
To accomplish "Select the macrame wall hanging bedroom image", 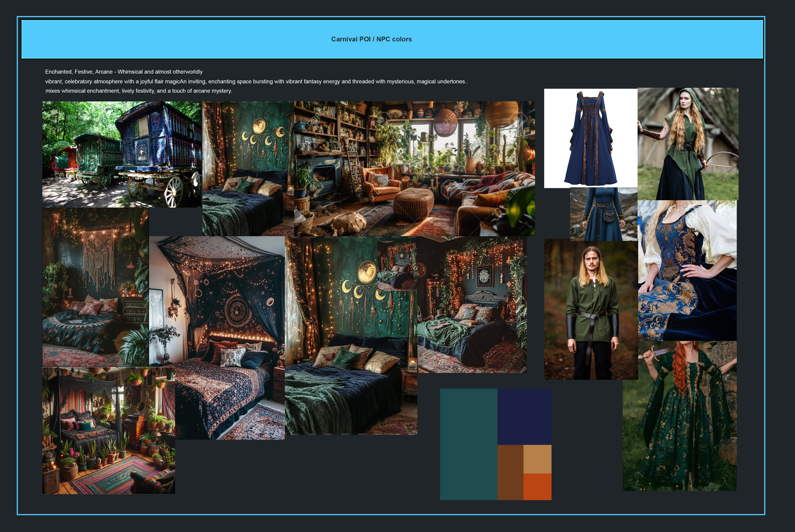I will 95,287.
